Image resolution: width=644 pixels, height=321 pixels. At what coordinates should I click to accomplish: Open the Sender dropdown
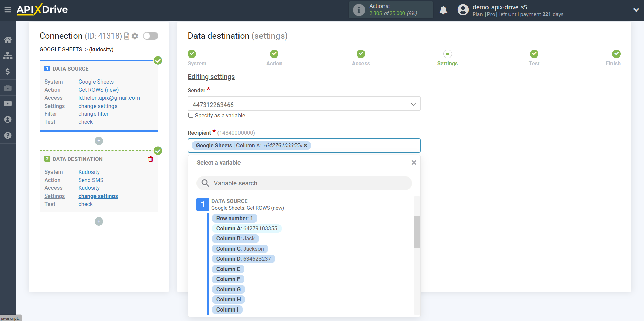[304, 104]
